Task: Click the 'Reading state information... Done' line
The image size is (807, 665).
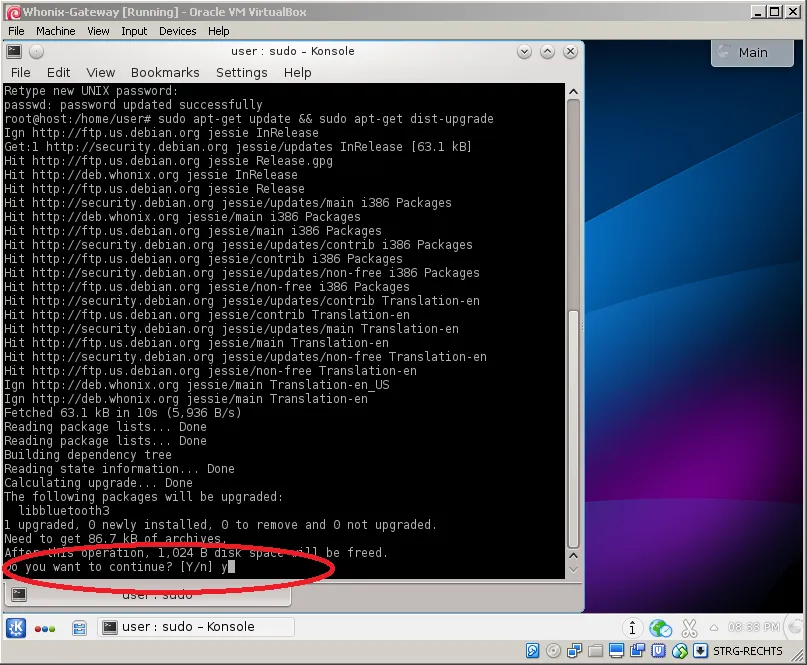Action: click(119, 469)
